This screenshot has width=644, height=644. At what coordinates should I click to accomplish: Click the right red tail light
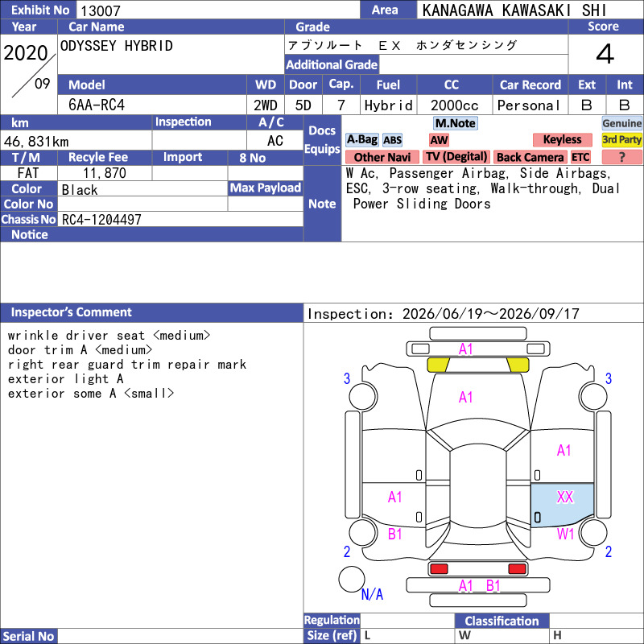pos(517,569)
